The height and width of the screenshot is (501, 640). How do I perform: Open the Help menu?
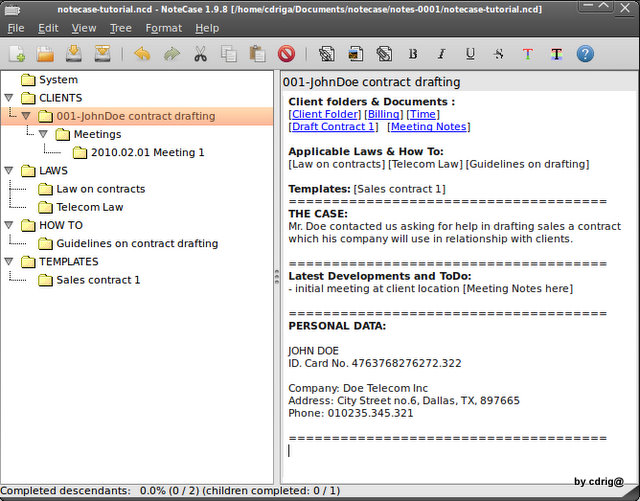coord(207,28)
